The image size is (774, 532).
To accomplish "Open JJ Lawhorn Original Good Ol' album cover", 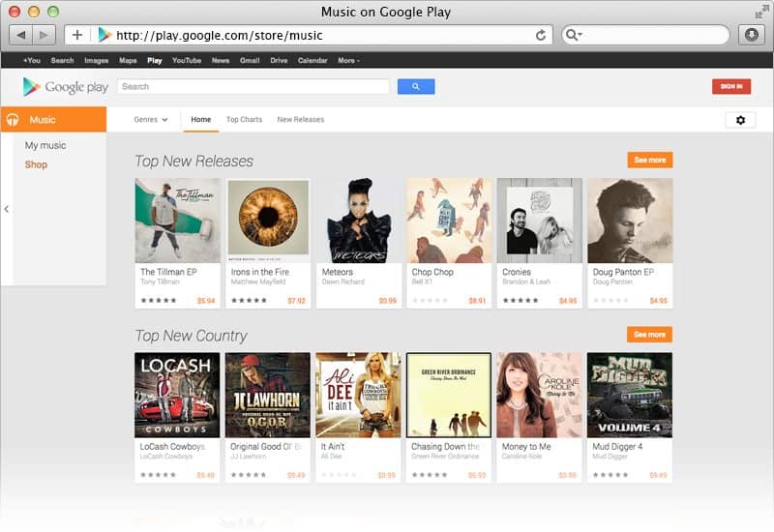I will click(x=268, y=395).
